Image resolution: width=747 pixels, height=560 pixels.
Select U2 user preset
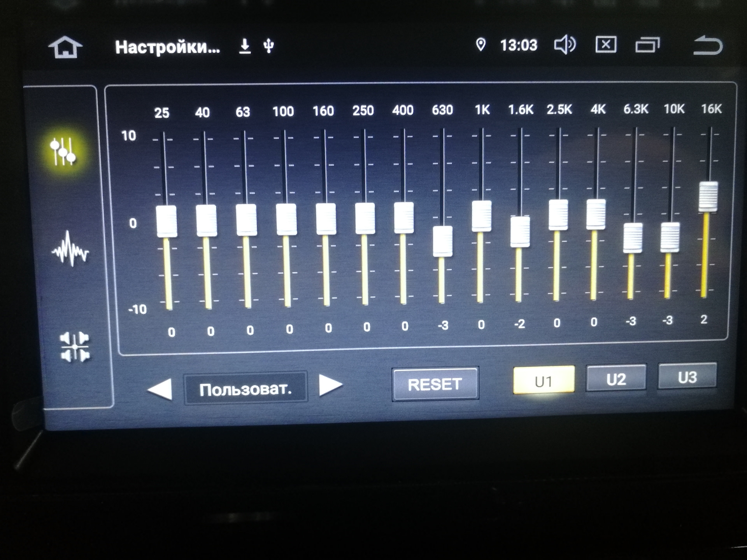pos(616,379)
